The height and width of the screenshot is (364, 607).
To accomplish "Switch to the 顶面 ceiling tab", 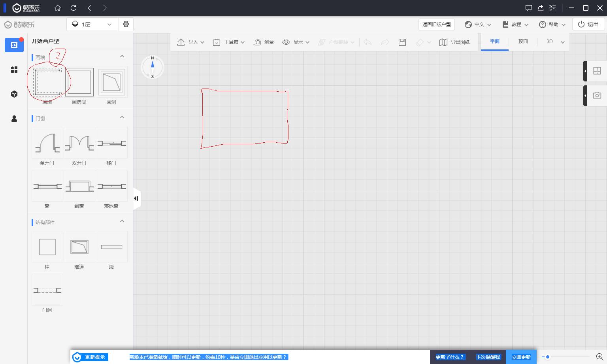I will (x=523, y=41).
